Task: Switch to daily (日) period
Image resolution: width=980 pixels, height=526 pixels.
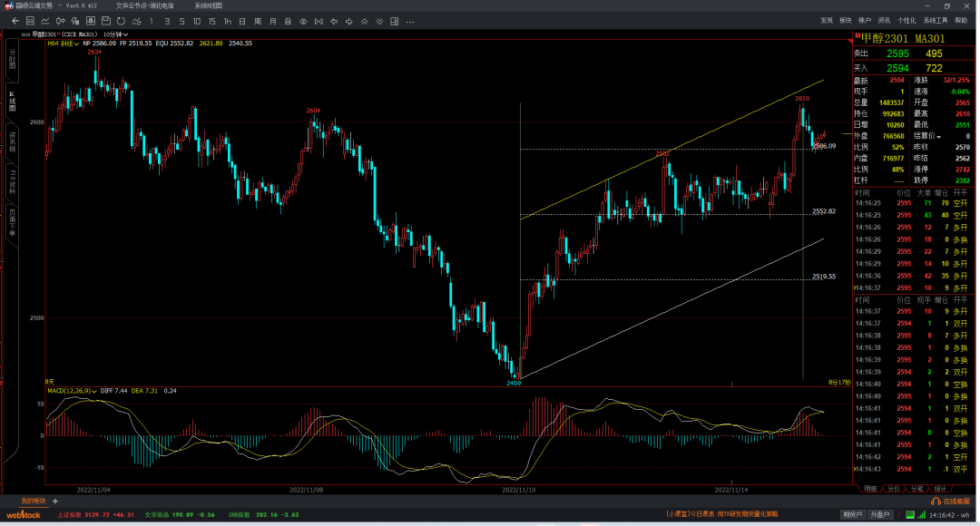Action: [242, 21]
